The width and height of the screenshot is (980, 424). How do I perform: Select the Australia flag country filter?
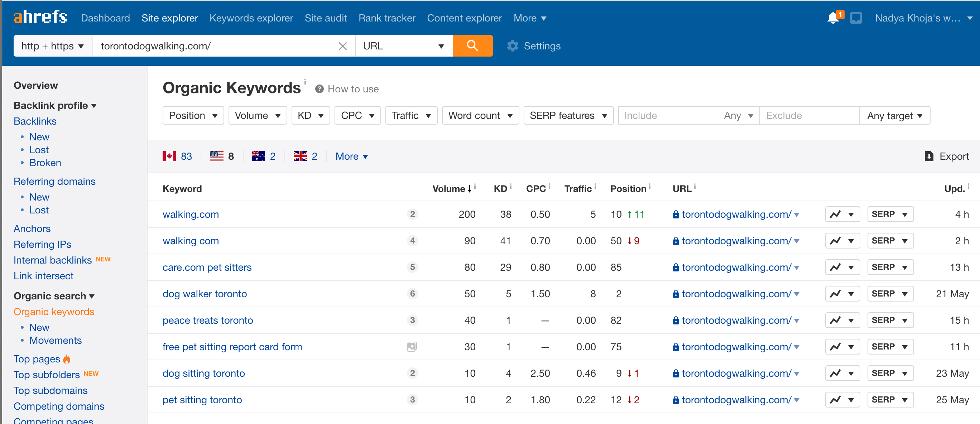258,156
